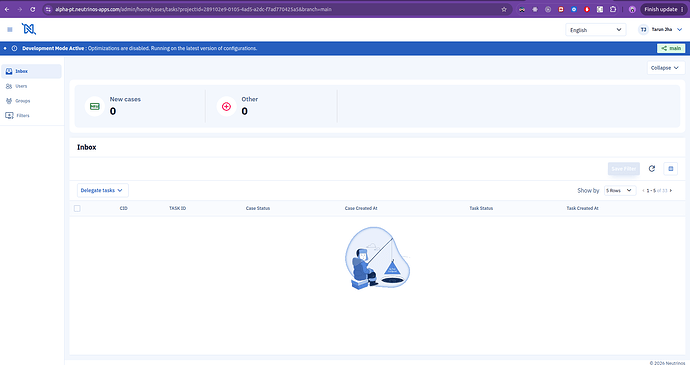
Task: Click the CID column header
Action: tap(123, 208)
